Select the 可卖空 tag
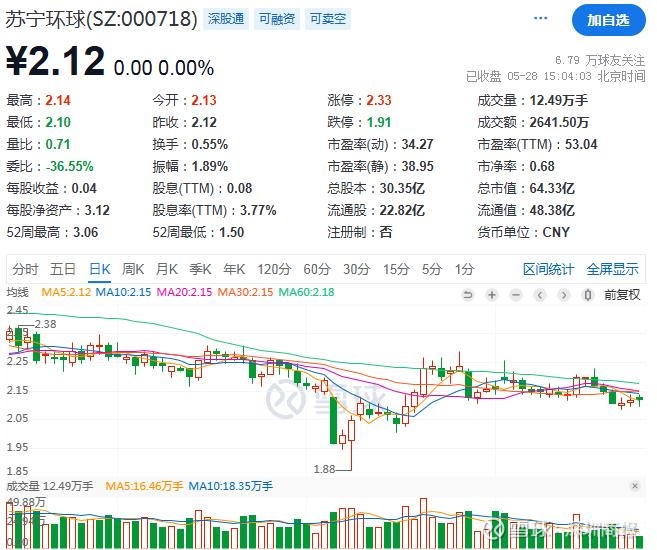Screen dimensions: 657x550 (328, 19)
